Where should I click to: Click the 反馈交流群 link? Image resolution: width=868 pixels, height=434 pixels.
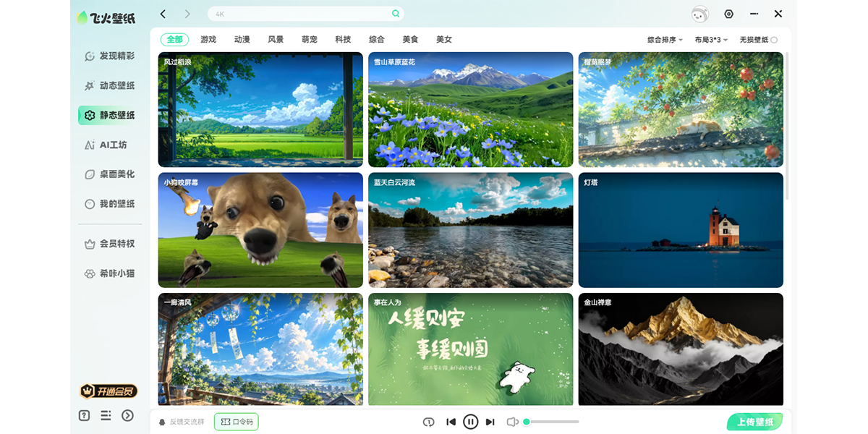tap(182, 422)
